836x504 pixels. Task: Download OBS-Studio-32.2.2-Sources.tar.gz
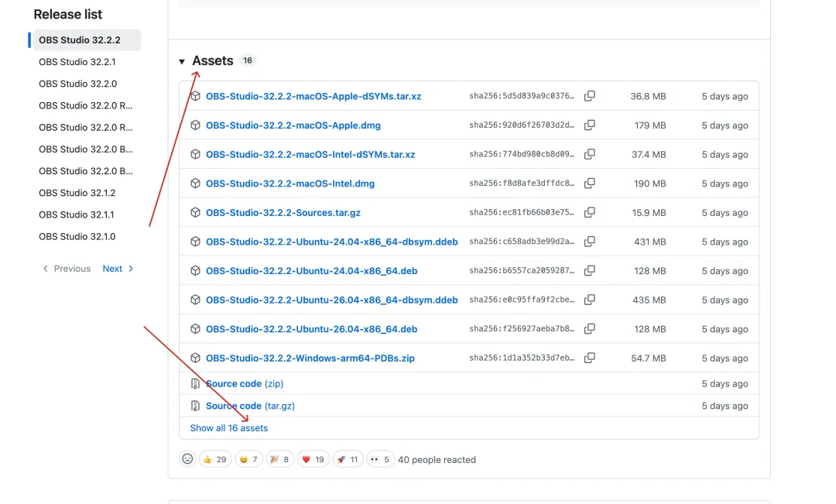283,213
